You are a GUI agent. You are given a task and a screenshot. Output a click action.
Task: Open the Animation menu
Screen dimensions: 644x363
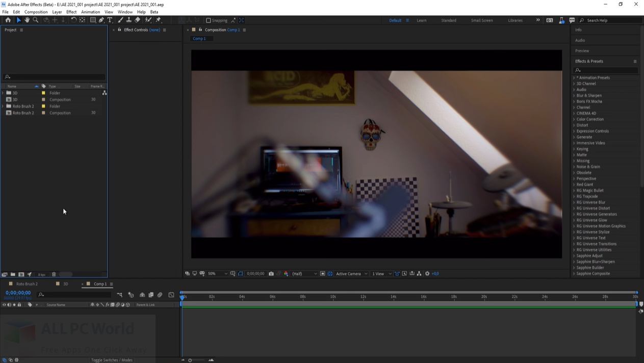tap(90, 12)
